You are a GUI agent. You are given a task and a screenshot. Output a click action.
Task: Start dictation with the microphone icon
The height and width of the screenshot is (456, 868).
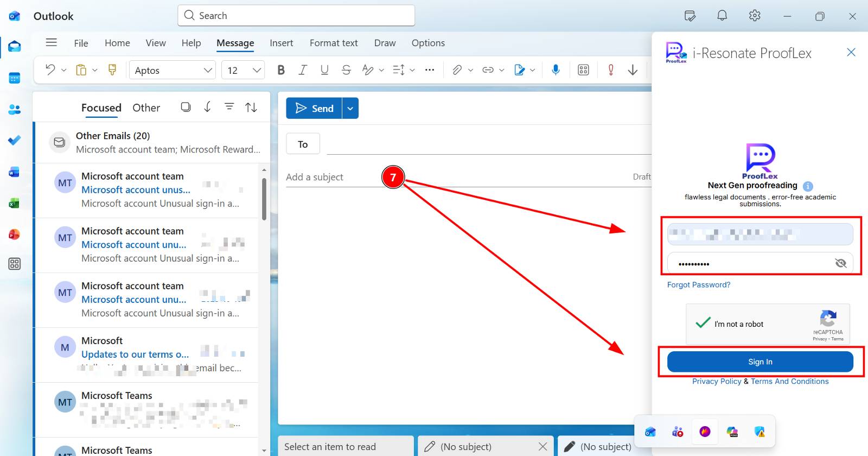coord(556,70)
